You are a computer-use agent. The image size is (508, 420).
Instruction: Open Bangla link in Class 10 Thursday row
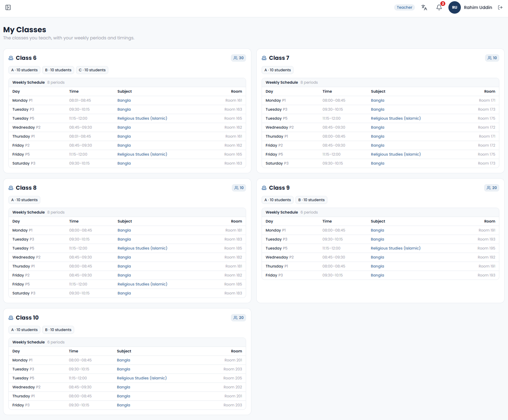tap(124, 396)
